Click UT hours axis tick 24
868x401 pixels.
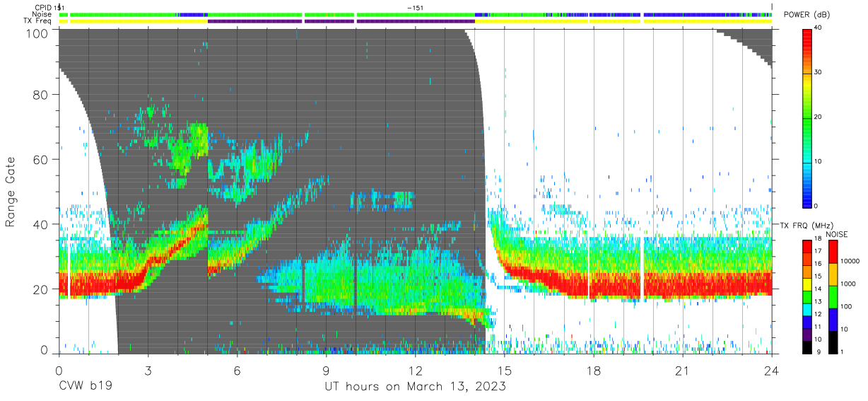pyautogui.click(x=772, y=370)
